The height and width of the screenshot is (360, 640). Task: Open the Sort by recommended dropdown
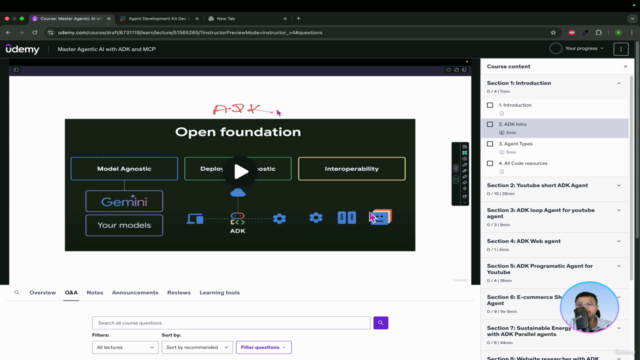pyautogui.click(x=197, y=347)
